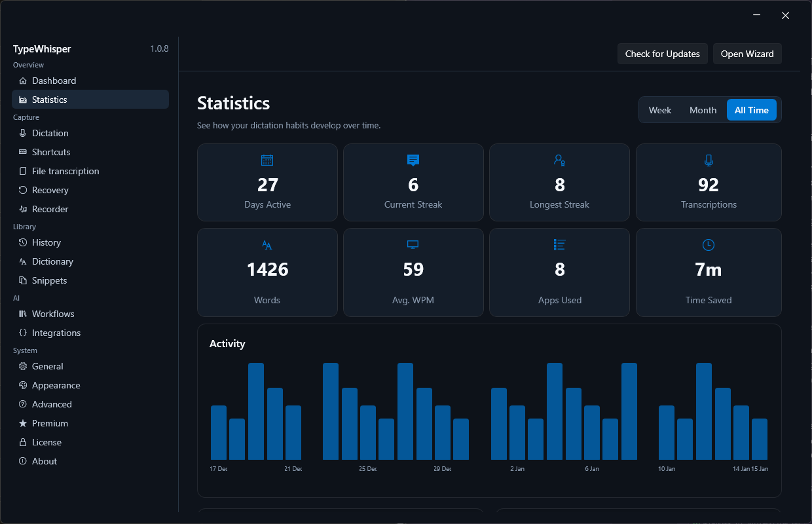Click the General gear icon
The height and width of the screenshot is (524, 812).
23,366
